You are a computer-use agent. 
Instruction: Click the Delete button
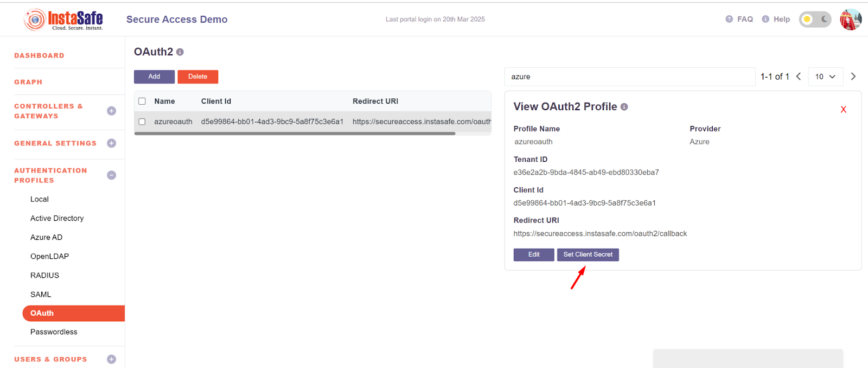point(197,77)
